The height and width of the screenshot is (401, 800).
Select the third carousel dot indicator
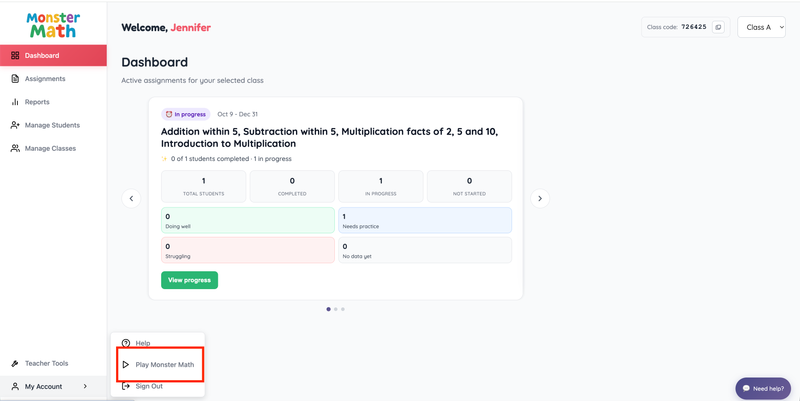coord(343,309)
